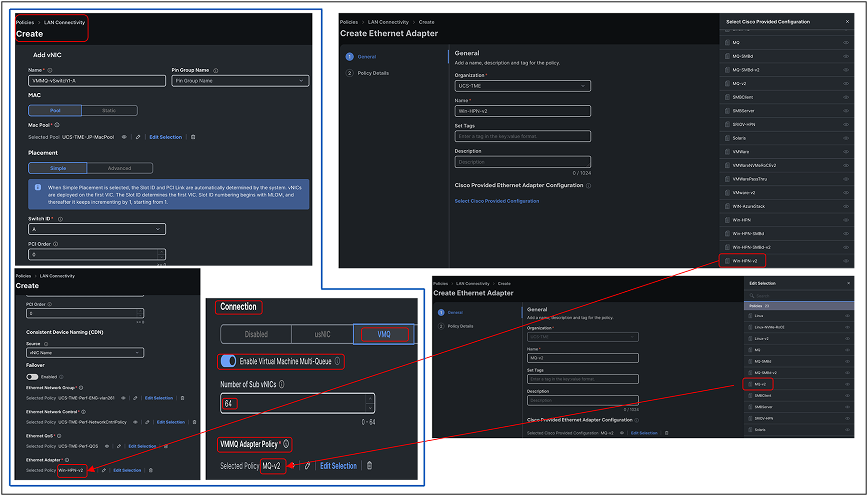Click Edit Selection for Ethernet Network Group
868x496 pixels.
(159, 398)
